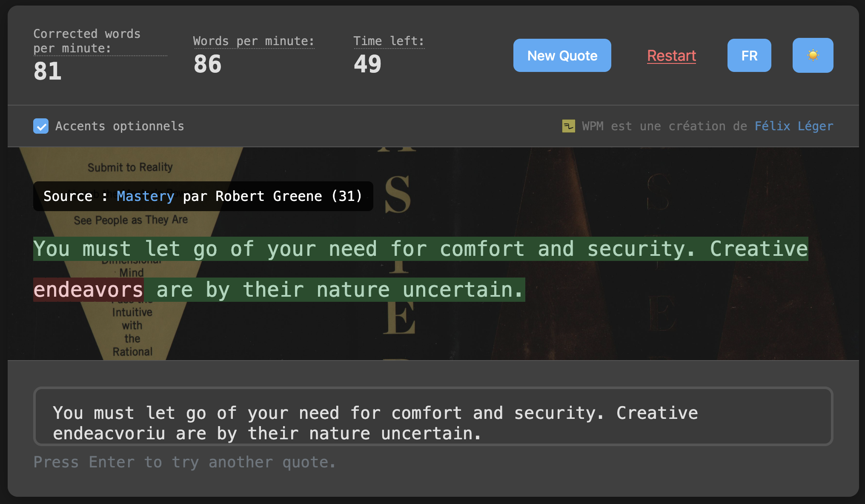Click the yellow WPM logo icon

pos(568,126)
